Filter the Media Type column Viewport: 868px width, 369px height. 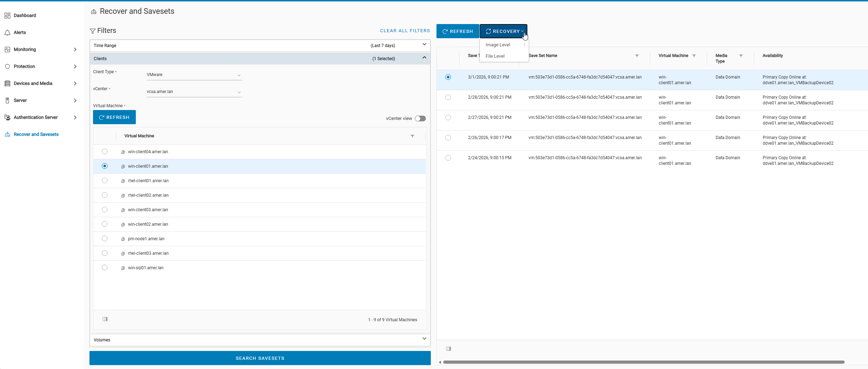[741, 56]
